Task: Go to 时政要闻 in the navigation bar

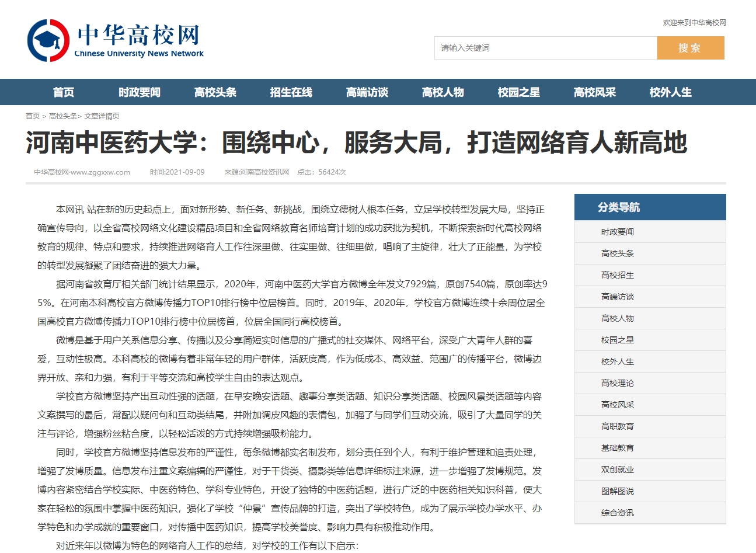Action: (140, 92)
